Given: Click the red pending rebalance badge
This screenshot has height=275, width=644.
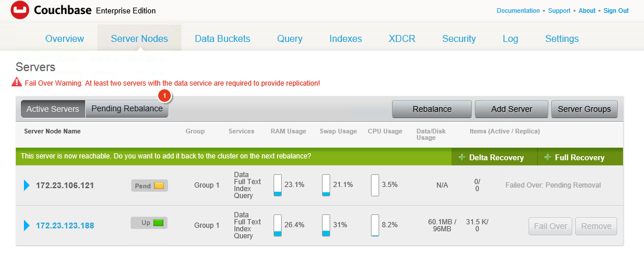Looking at the screenshot, I should [x=164, y=96].
